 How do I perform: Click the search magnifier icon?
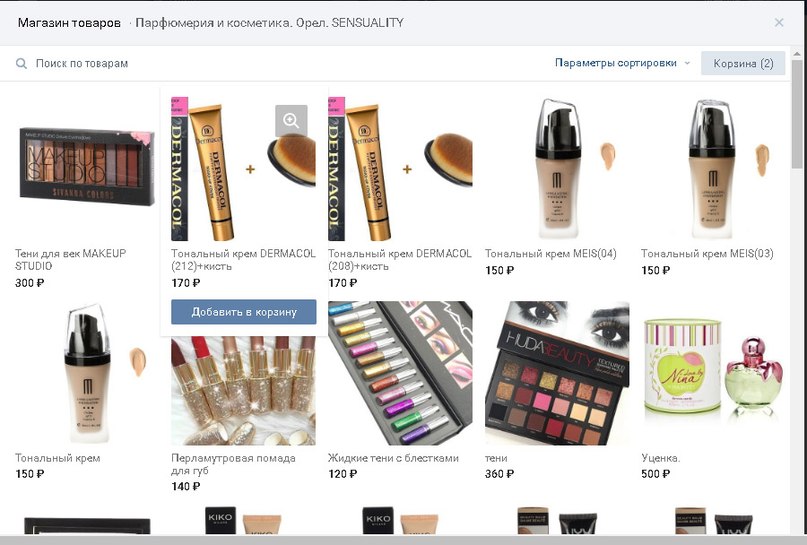21,64
